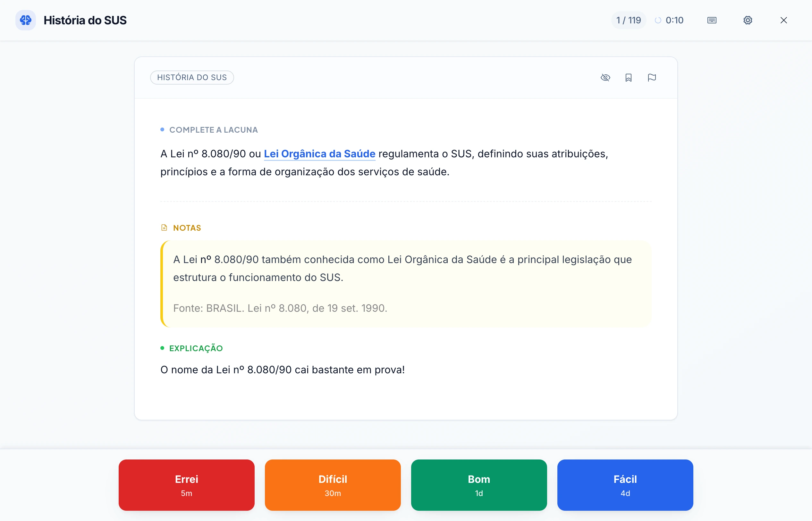Viewport: 812px width, 521px height.
Task: Click the 1/119 card counter
Action: (x=628, y=20)
